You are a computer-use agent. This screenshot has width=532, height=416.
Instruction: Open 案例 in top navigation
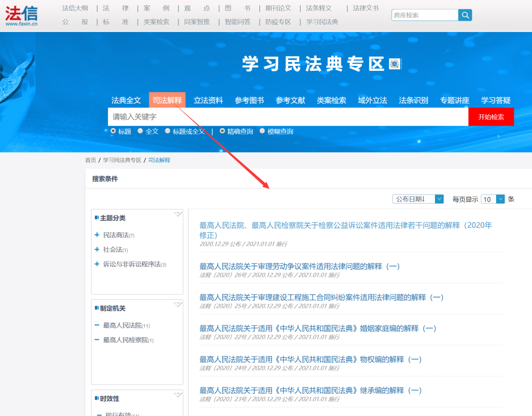tap(157, 8)
